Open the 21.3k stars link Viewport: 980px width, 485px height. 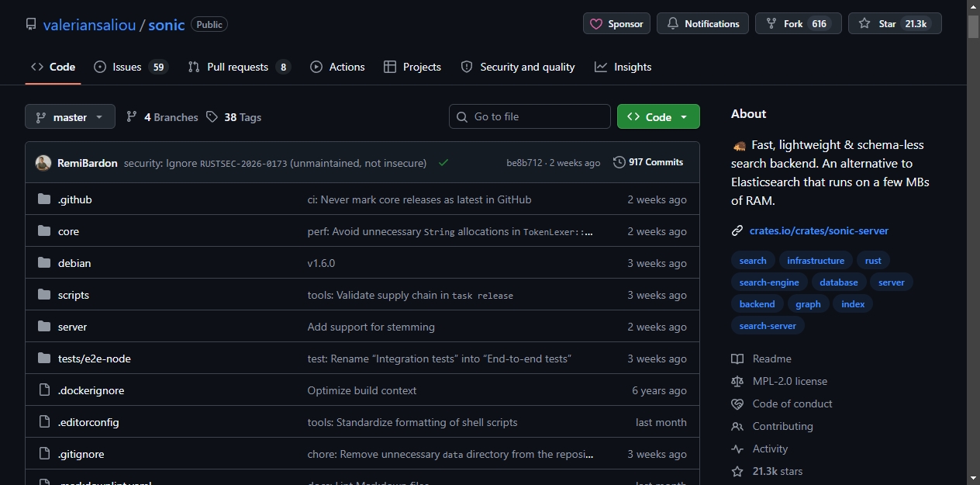click(767, 471)
